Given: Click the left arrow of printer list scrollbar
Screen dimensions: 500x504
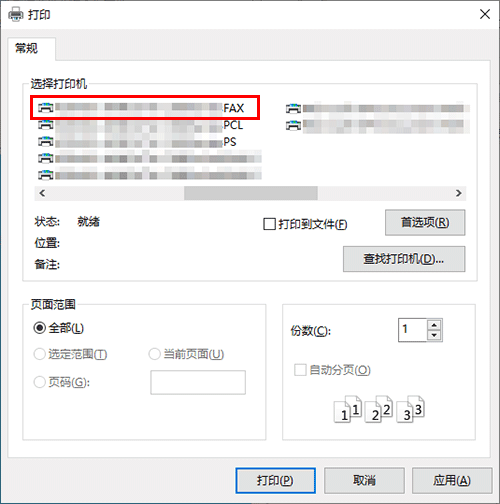Looking at the screenshot, I should pyautogui.click(x=42, y=193).
